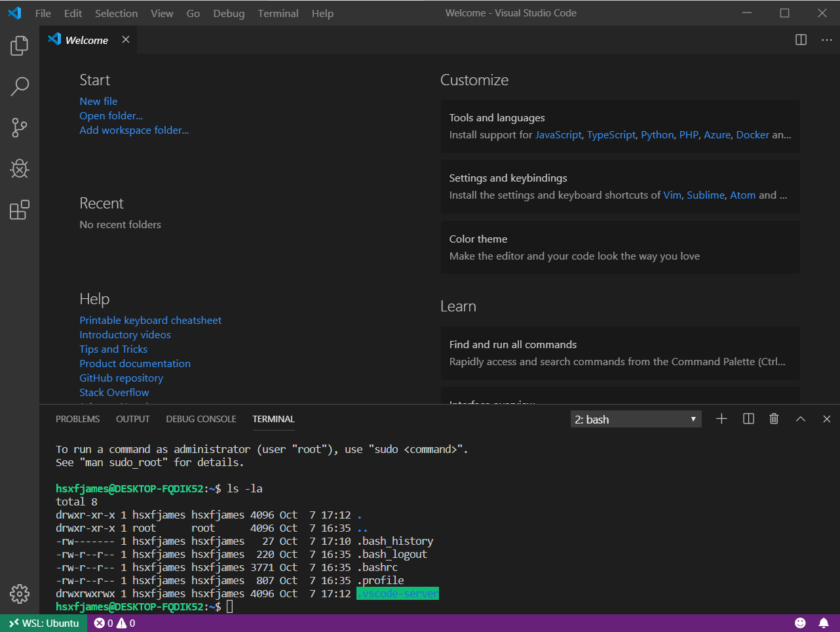Viewport: 840px width, 632px height.
Task: Open notifications bell in status bar
Action: [x=824, y=623]
